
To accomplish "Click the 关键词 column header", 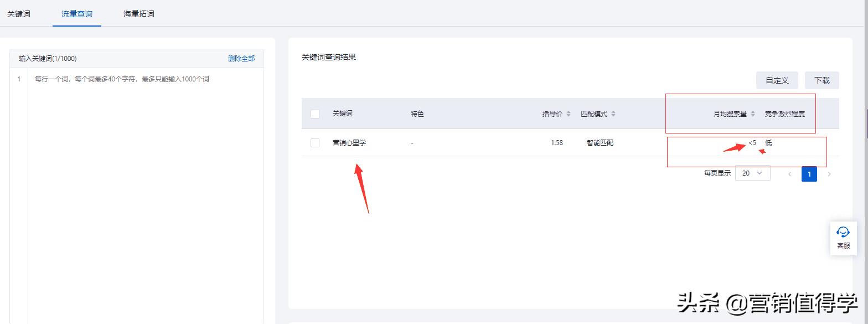I will (342, 114).
